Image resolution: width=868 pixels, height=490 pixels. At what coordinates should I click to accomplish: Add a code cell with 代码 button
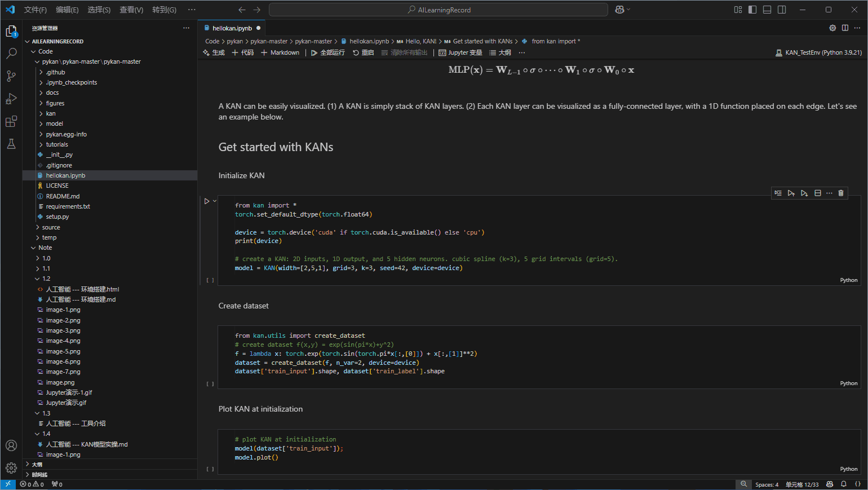[x=243, y=52]
